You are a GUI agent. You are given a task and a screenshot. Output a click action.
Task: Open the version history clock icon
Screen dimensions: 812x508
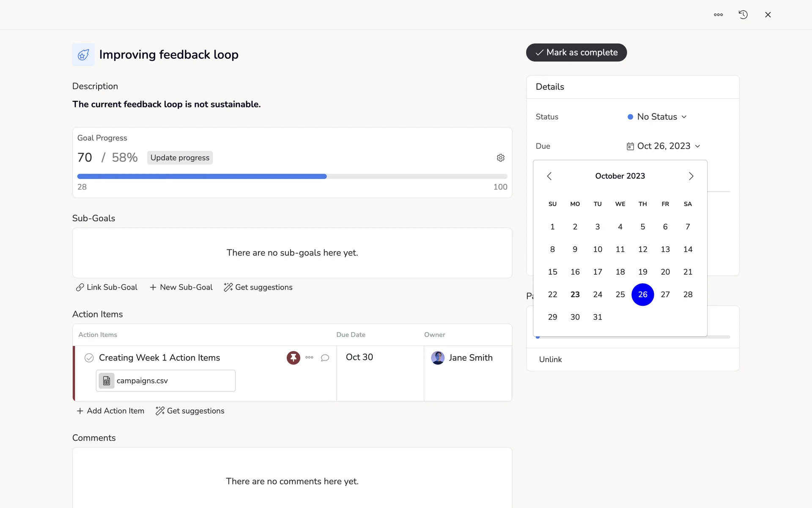[x=743, y=15]
